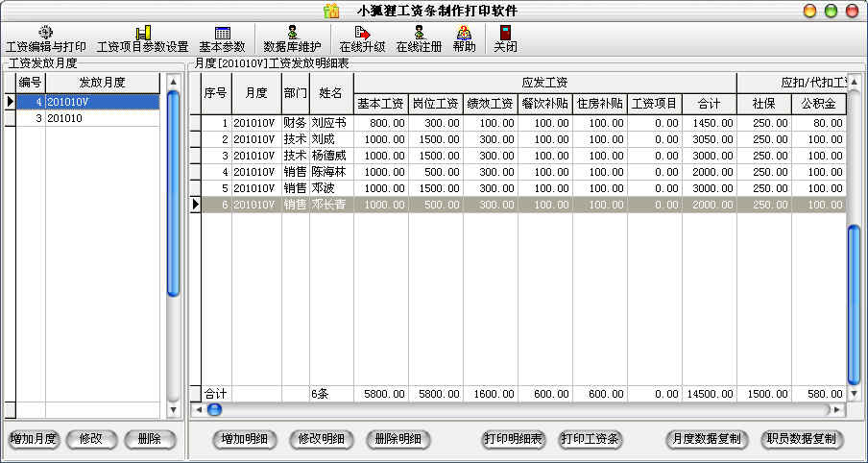Click 删除 button under month list
The width and height of the screenshot is (868, 463).
[150, 439]
